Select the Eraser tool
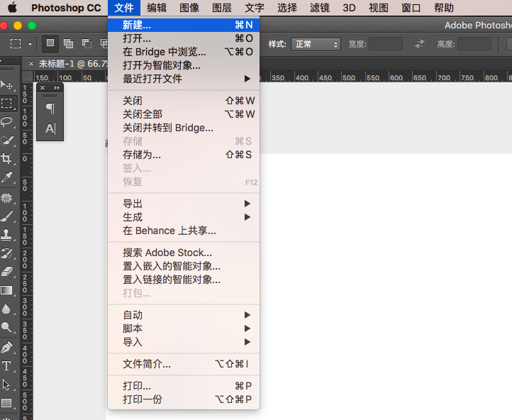The height and width of the screenshot is (420, 512). click(x=6, y=272)
